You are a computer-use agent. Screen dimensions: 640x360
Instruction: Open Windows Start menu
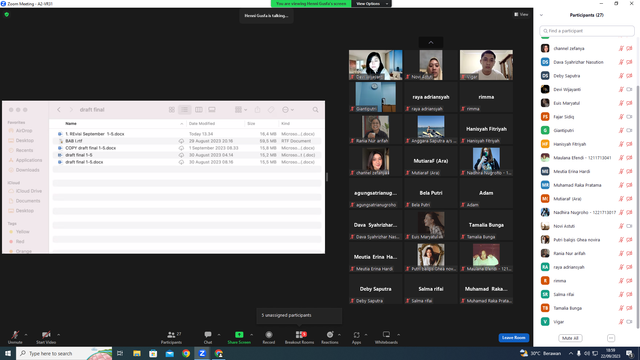pos(8,353)
